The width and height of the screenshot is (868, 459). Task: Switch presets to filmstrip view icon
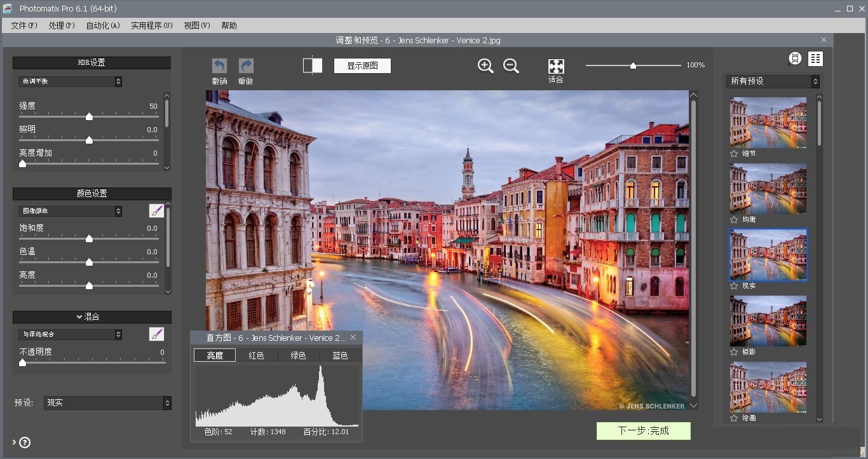[x=794, y=58]
